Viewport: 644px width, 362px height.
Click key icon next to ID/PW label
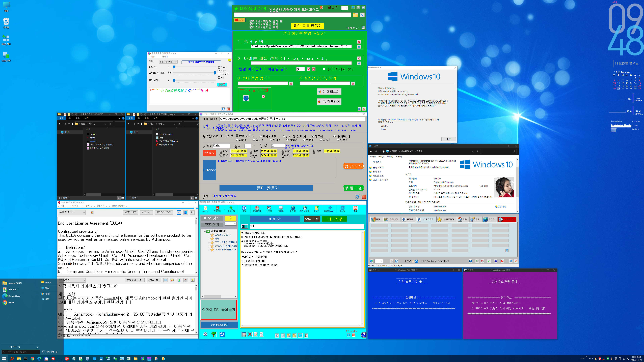coord(413,261)
